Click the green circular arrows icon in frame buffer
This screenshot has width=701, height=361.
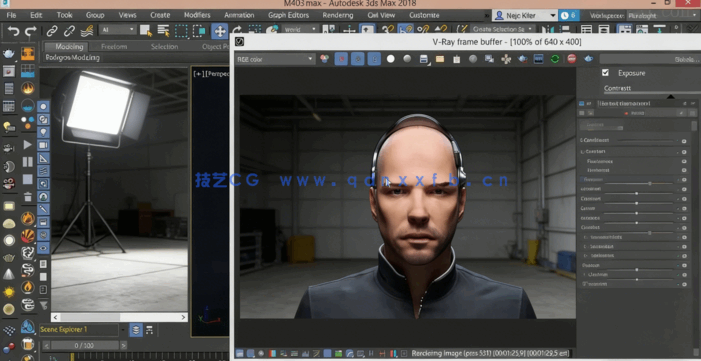(555, 59)
